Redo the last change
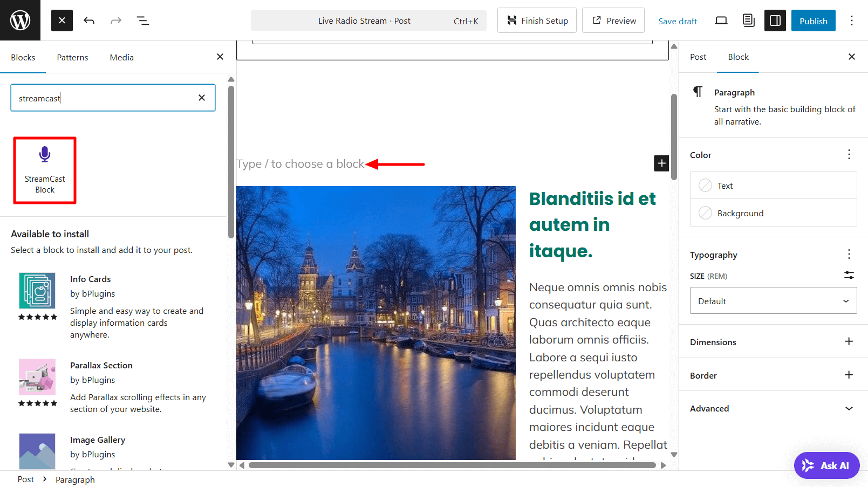This screenshot has height=487, width=868. 116,20
